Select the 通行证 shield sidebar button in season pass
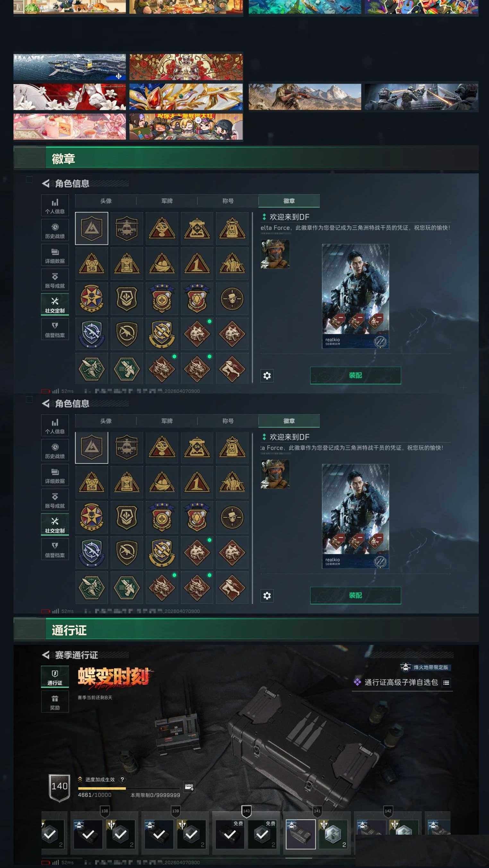 point(55,677)
